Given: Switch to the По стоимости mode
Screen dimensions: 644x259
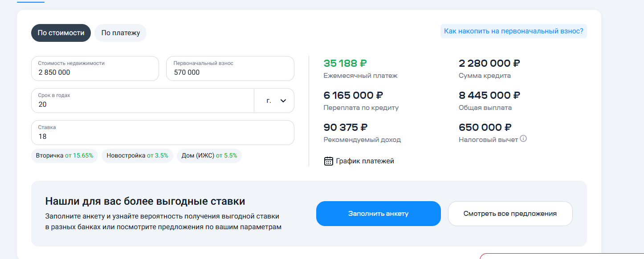Looking at the screenshot, I should coord(61,33).
